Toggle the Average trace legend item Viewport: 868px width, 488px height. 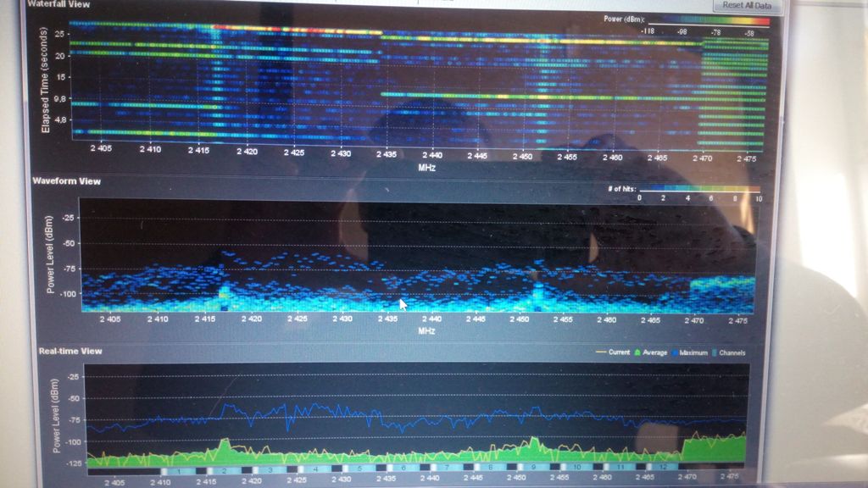(x=650, y=352)
